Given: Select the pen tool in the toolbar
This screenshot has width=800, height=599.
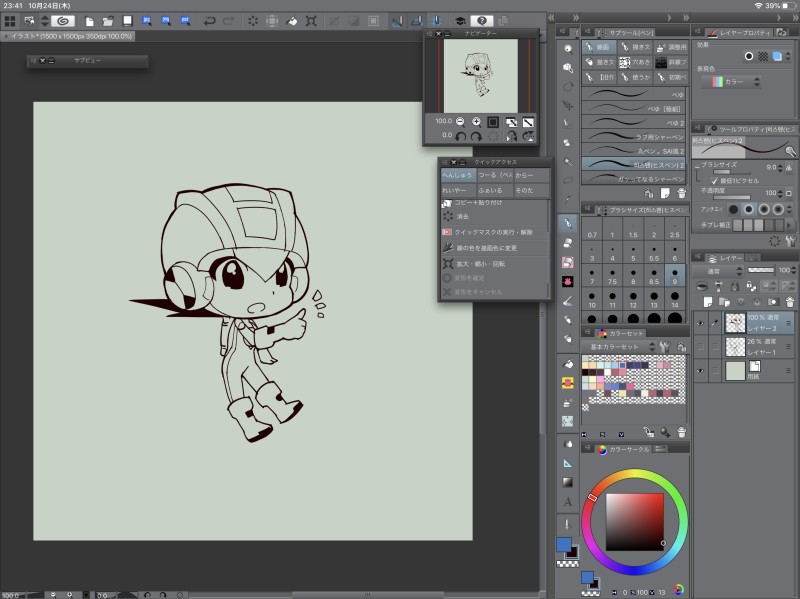Looking at the screenshot, I should [567, 221].
